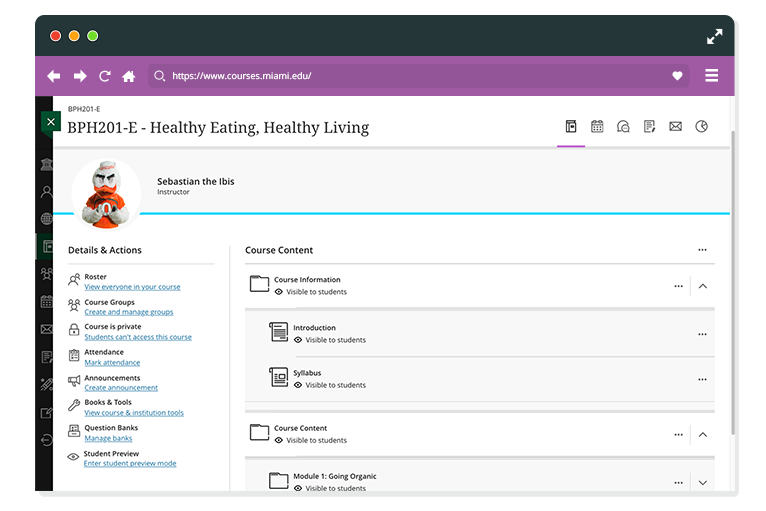The image size is (766, 511).
Task: Open the organizations sidebar icon
Action: point(47,274)
